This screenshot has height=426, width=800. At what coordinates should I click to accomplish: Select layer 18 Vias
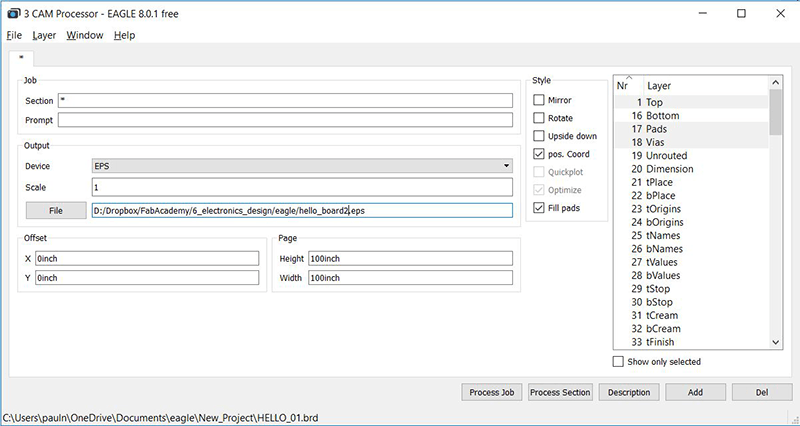(692, 142)
